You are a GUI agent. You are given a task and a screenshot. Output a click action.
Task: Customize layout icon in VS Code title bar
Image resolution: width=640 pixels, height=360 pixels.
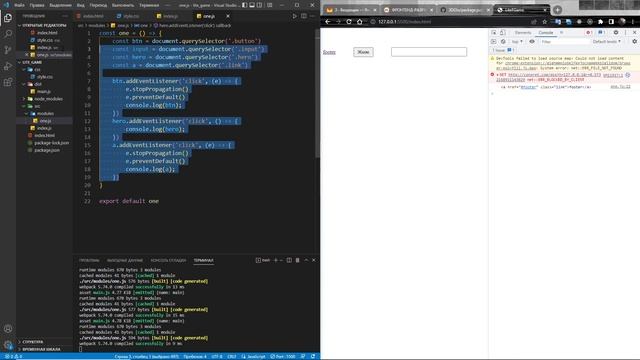pos(269,5)
